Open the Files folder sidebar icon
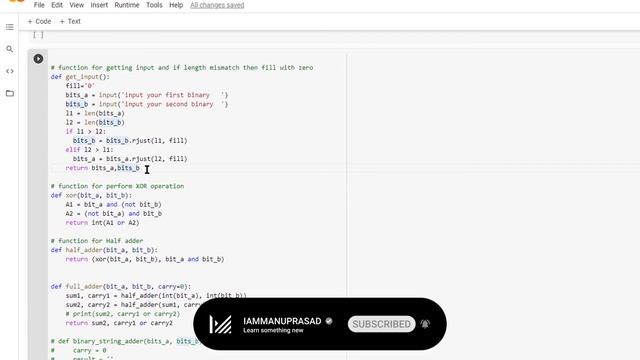The image size is (640, 360). coord(10,93)
